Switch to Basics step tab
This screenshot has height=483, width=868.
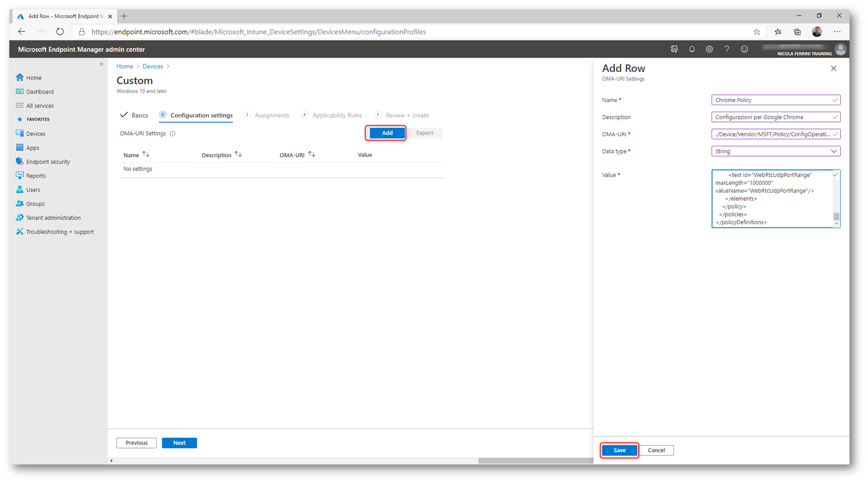click(x=134, y=115)
